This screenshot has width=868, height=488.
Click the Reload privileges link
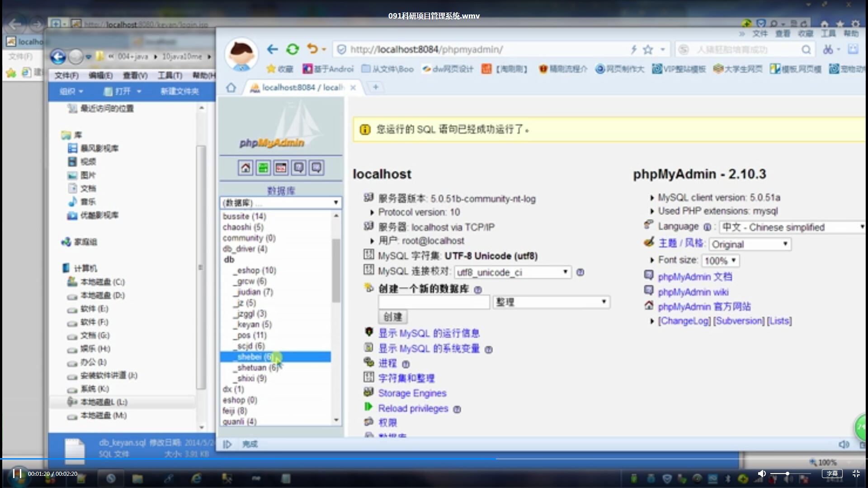[413, 408]
